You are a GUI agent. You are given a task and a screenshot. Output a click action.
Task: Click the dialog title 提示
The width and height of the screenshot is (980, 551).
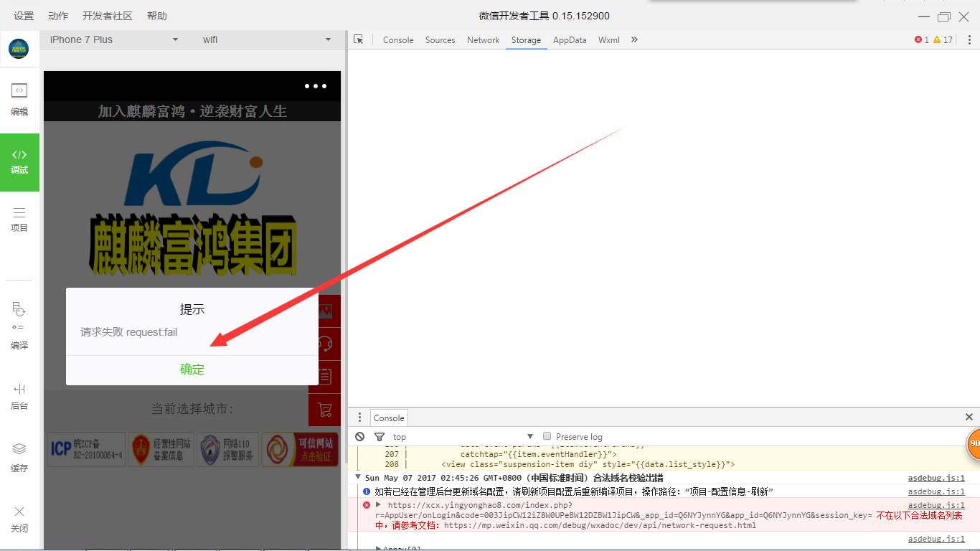coord(192,309)
